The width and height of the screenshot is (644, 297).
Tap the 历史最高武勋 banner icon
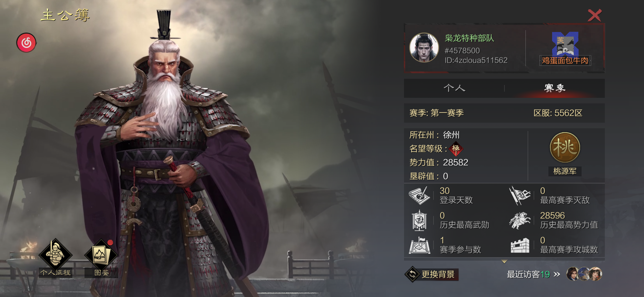pos(419,220)
